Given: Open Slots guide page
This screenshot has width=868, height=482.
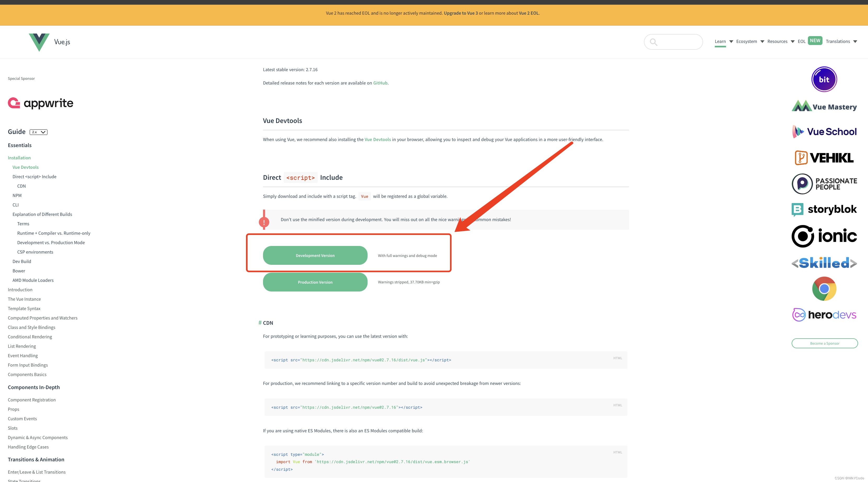Looking at the screenshot, I should tap(13, 428).
